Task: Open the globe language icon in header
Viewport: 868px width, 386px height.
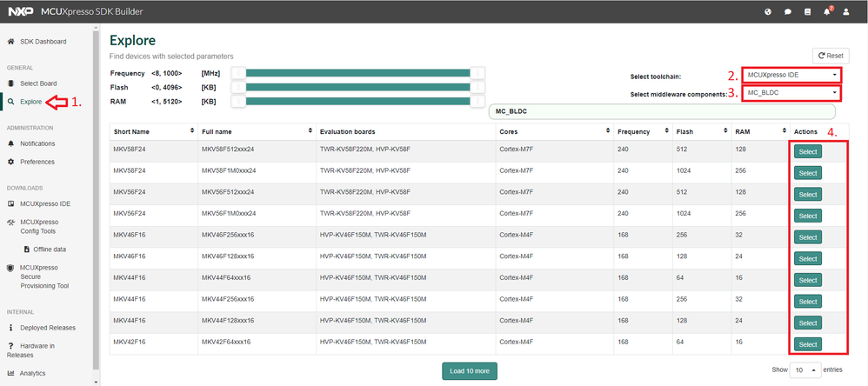Action: [x=768, y=11]
